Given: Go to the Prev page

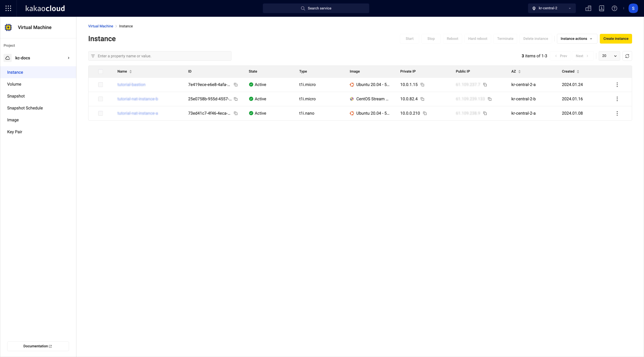Looking at the screenshot, I should 561,56.
